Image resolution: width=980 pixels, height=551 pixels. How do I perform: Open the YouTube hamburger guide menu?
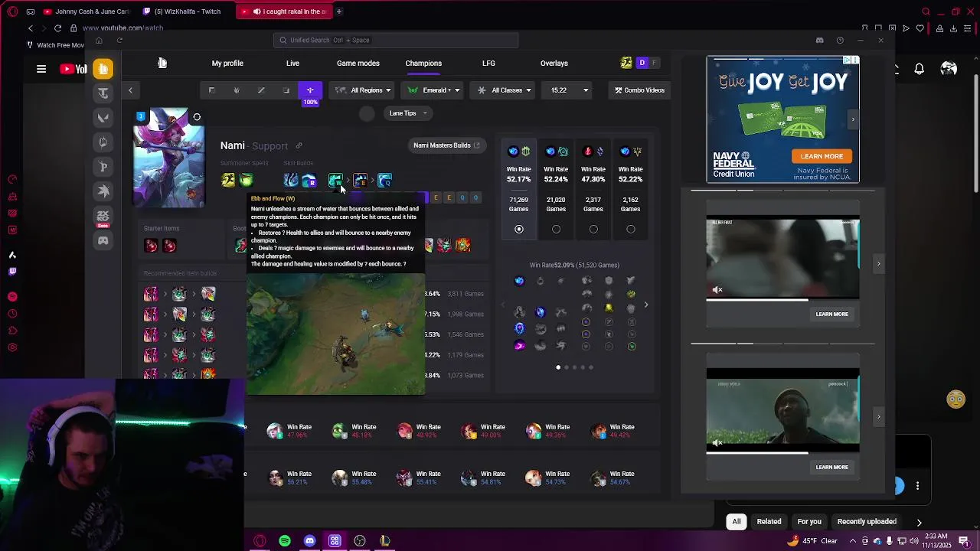[x=41, y=69]
